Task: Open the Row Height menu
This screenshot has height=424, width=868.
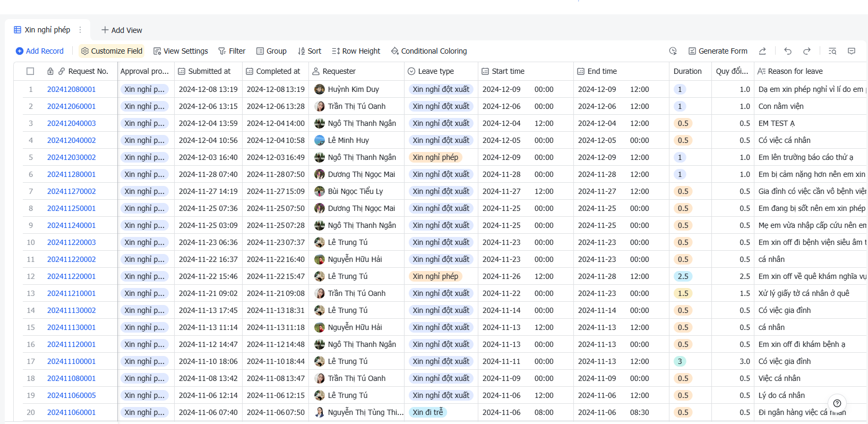Action: pyautogui.click(x=356, y=51)
